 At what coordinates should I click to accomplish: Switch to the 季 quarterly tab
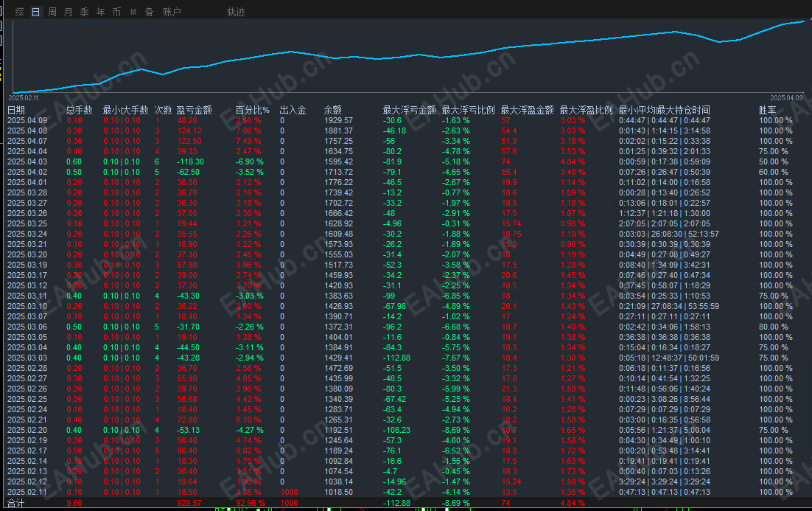tap(85, 12)
